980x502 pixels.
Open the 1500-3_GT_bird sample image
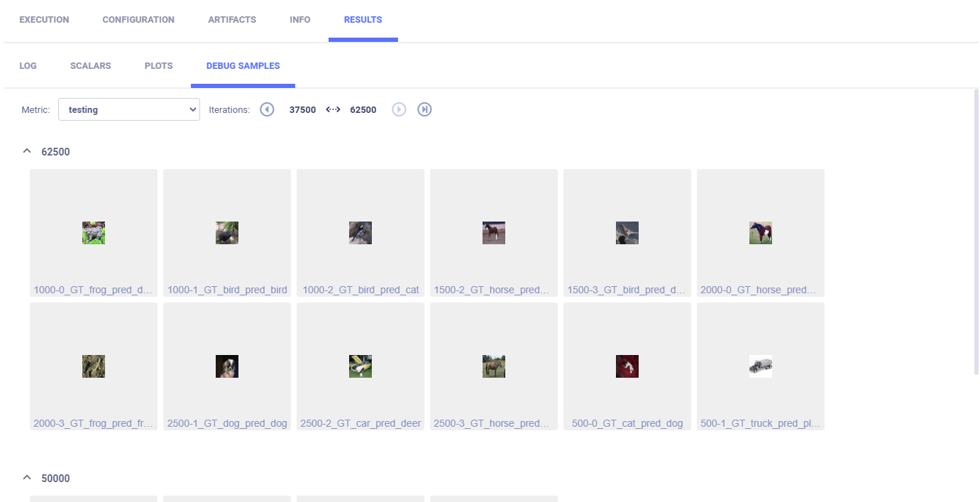tap(627, 233)
